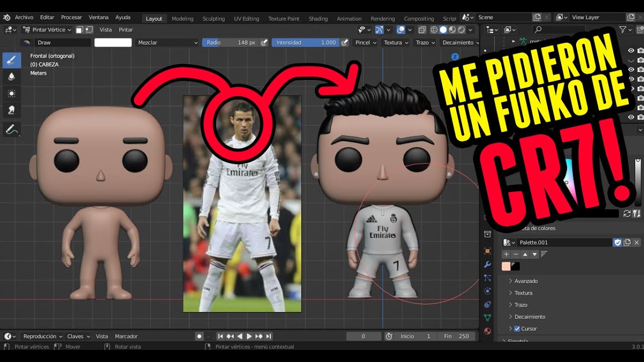The width and height of the screenshot is (644, 362).
Task: Create new palette copy icon
Action: (x=627, y=242)
